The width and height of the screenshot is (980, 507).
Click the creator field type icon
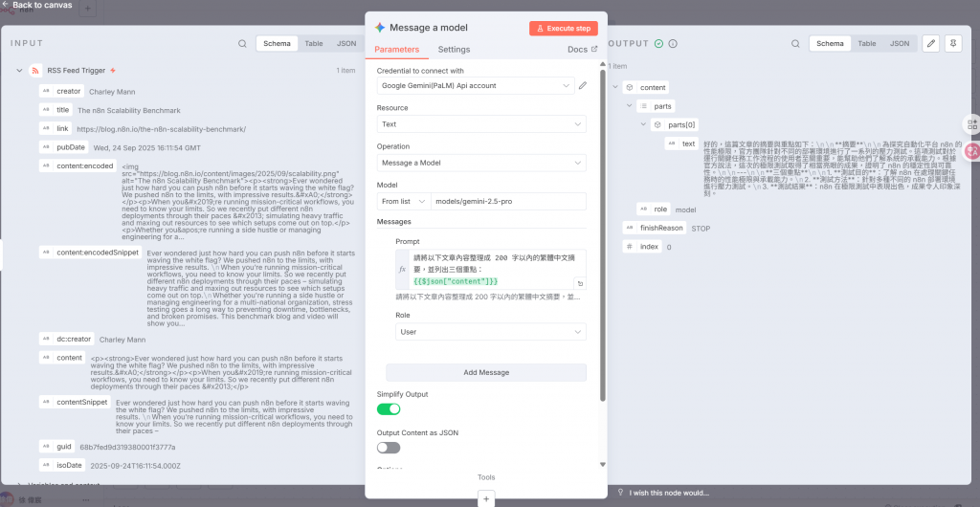coord(46,91)
